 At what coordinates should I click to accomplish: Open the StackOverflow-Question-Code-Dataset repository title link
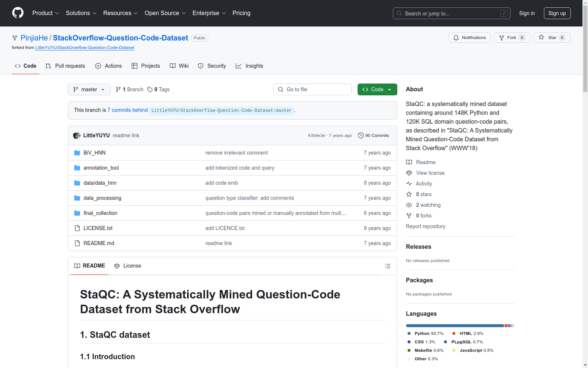point(121,38)
